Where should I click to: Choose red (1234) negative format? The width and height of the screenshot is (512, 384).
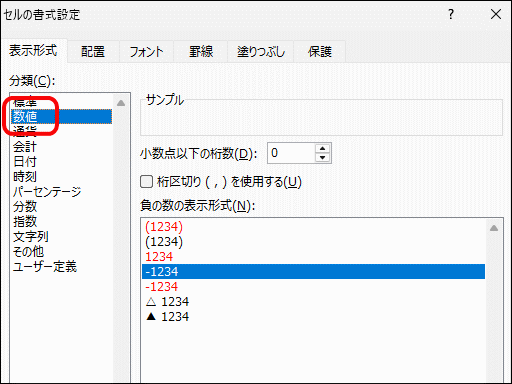click(x=313, y=227)
